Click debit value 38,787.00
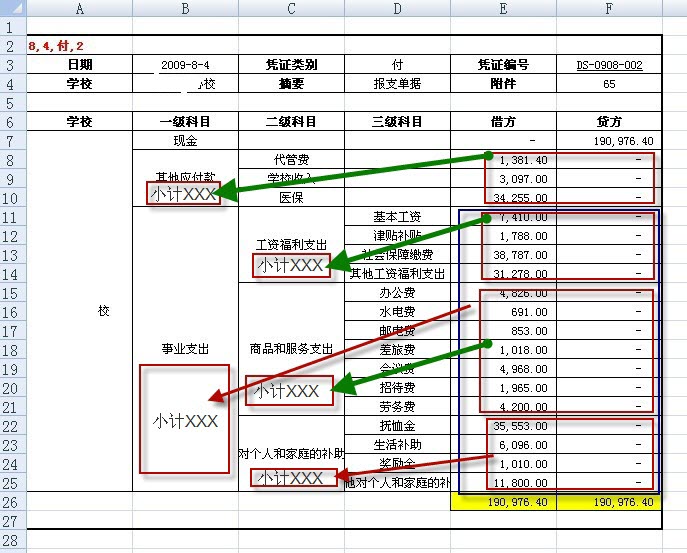 point(521,255)
